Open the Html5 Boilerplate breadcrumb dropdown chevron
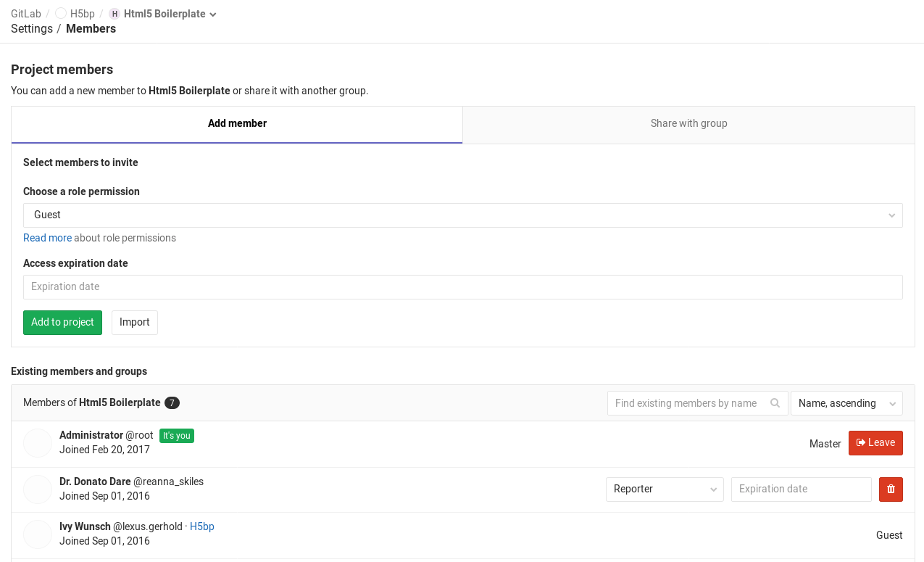The height and width of the screenshot is (562, 924). click(213, 15)
